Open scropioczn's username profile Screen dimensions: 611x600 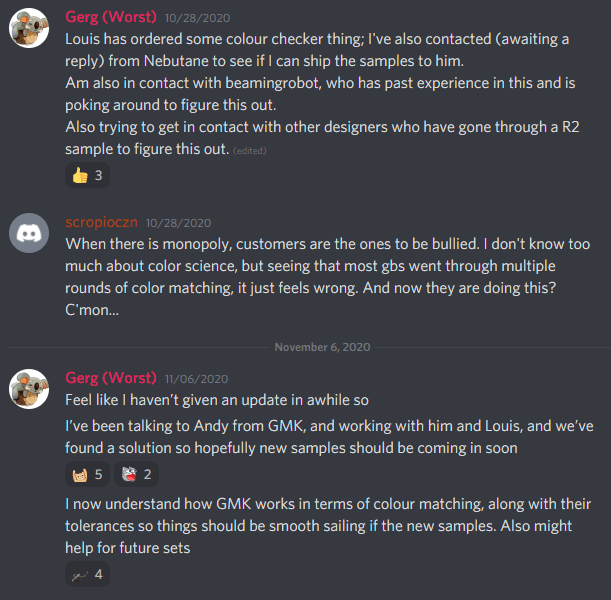tap(101, 221)
